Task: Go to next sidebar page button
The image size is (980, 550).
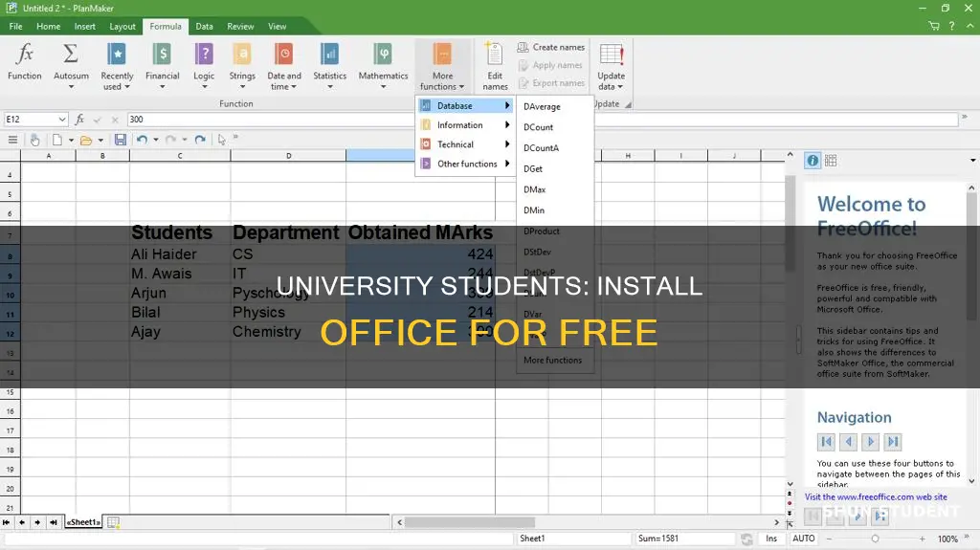Action: 871,442
